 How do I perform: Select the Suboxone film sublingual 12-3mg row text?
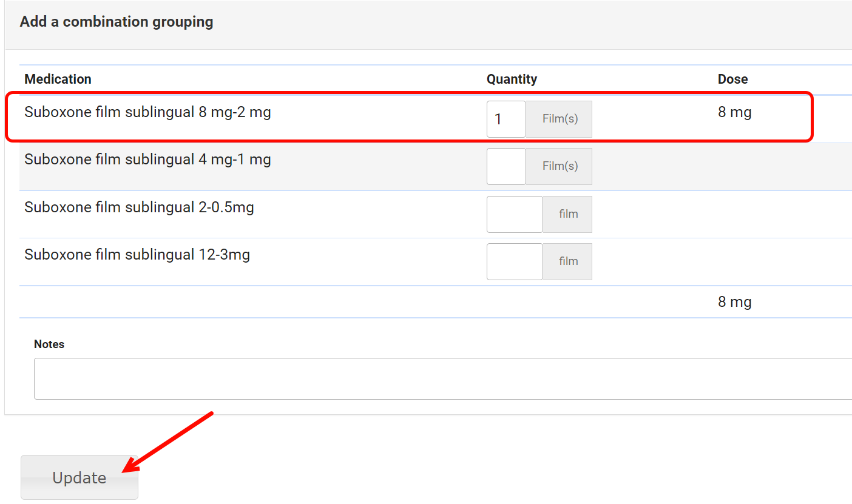pyautogui.click(x=137, y=255)
